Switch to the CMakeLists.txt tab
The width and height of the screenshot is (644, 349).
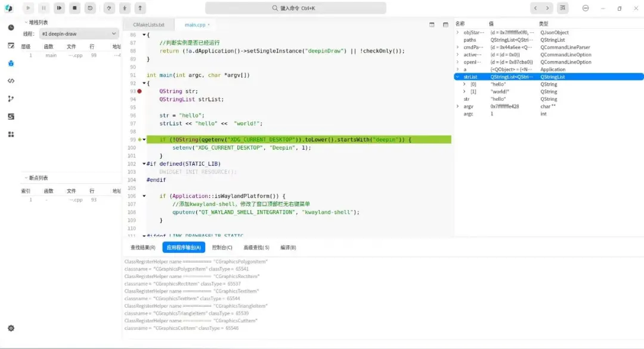point(148,24)
